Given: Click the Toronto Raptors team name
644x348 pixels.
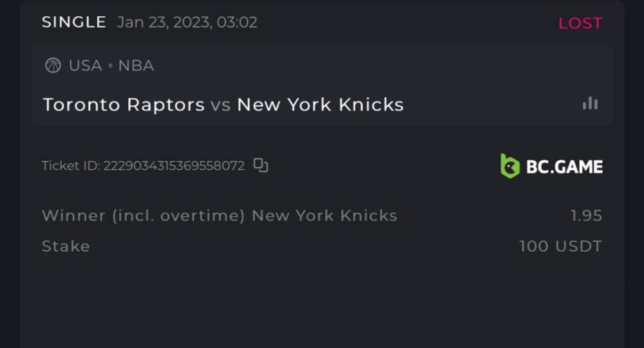Looking at the screenshot, I should click(x=124, y=104).
